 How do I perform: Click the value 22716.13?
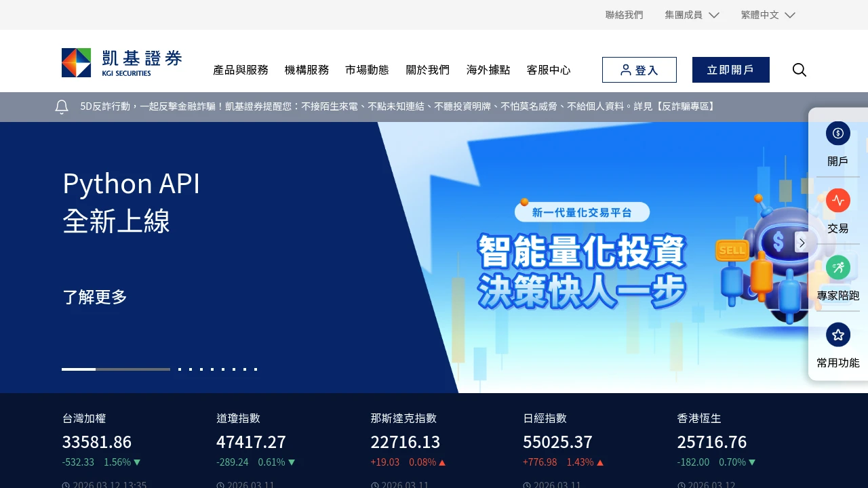coord(406,442)
